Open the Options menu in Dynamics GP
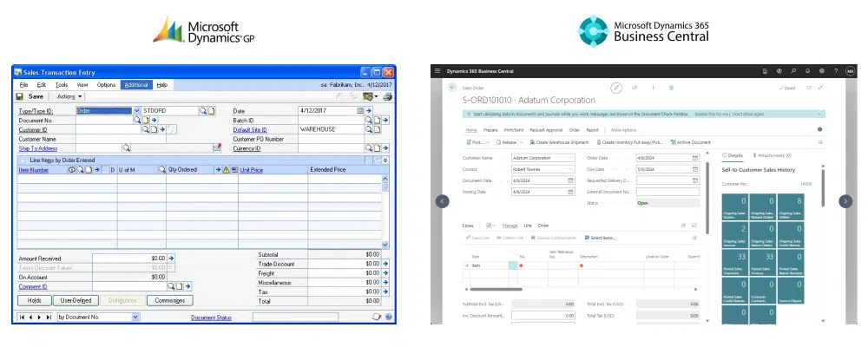The width and height of the screenshot is (868, 347). click(106, 85)
